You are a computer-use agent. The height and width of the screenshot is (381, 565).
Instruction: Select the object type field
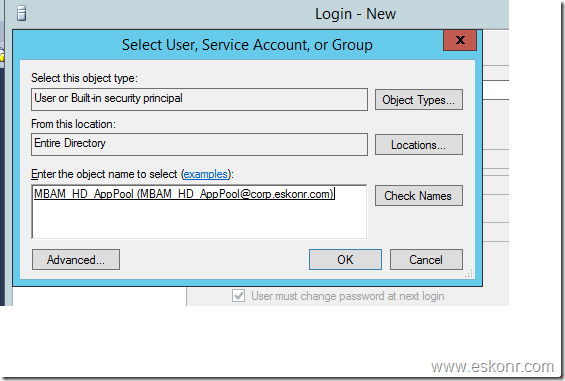(199, 99)
